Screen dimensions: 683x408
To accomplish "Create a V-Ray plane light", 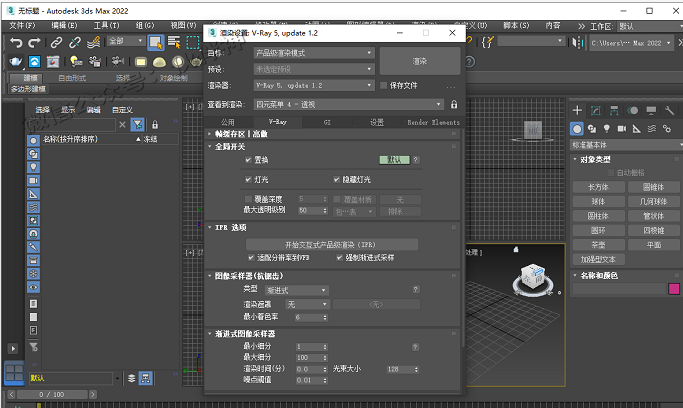I will 141,62.
